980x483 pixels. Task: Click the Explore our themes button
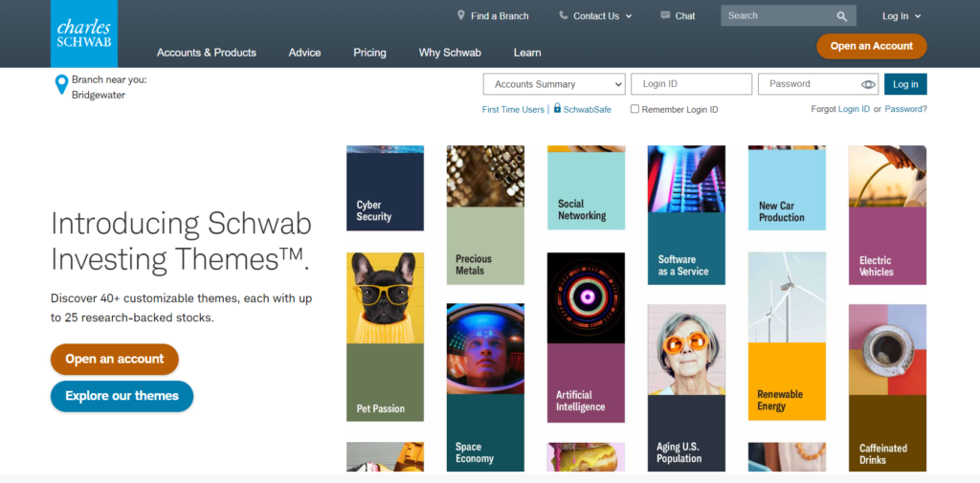(x=122, y=396)
